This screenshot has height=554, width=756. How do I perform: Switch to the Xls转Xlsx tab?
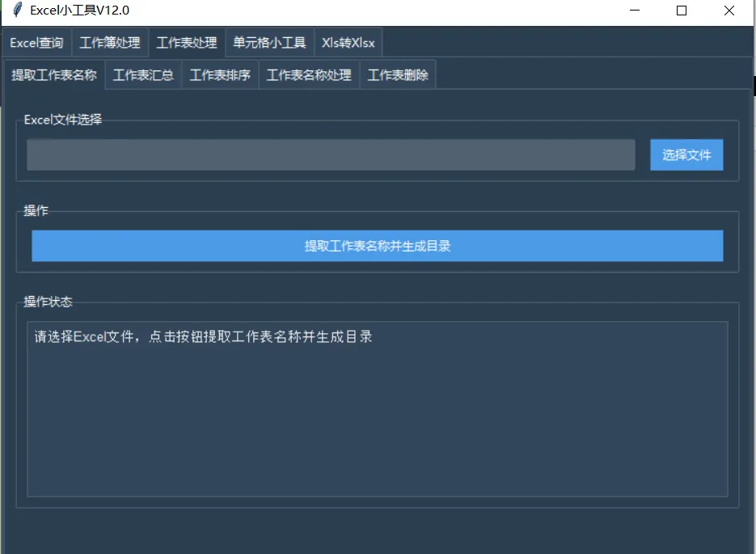348,43
